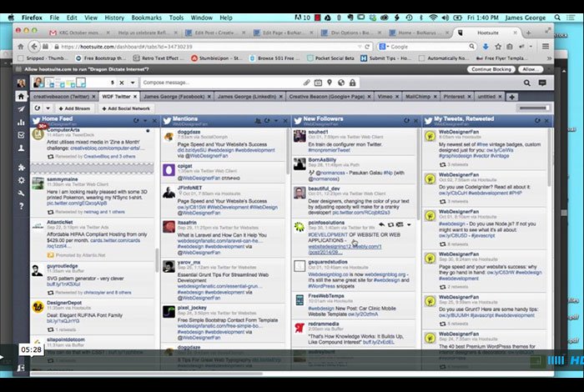This screenshot has height=392, width=584.
Task: Open the Streams home icon in sidebar
Action: 21,97
